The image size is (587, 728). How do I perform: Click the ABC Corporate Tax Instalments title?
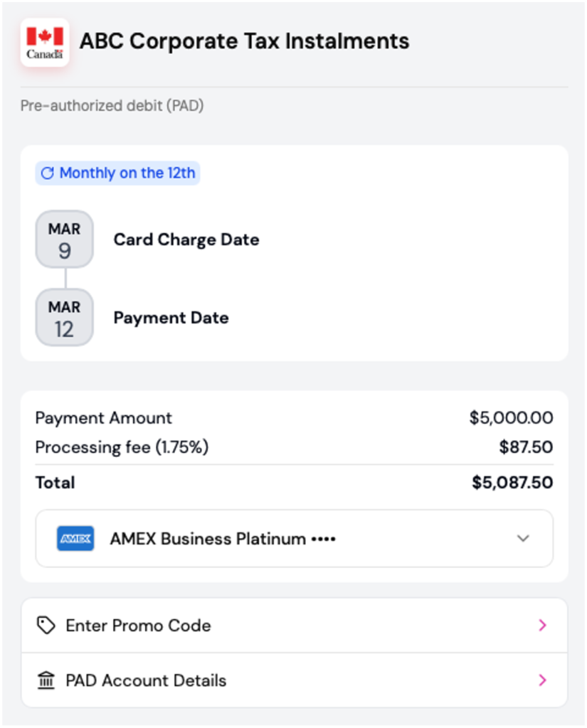coord(244,41)
